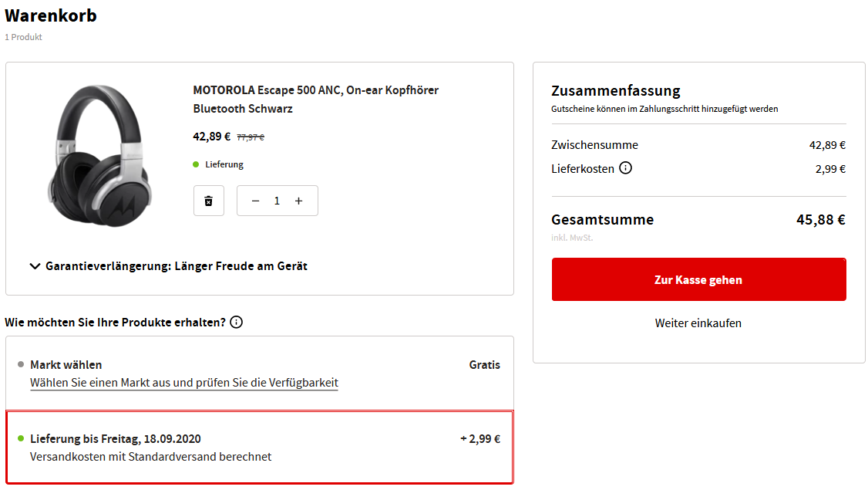This screenshot has height=490, width=868.
Task: Increase quantity with the plus button
Action: tap(299, 201)
